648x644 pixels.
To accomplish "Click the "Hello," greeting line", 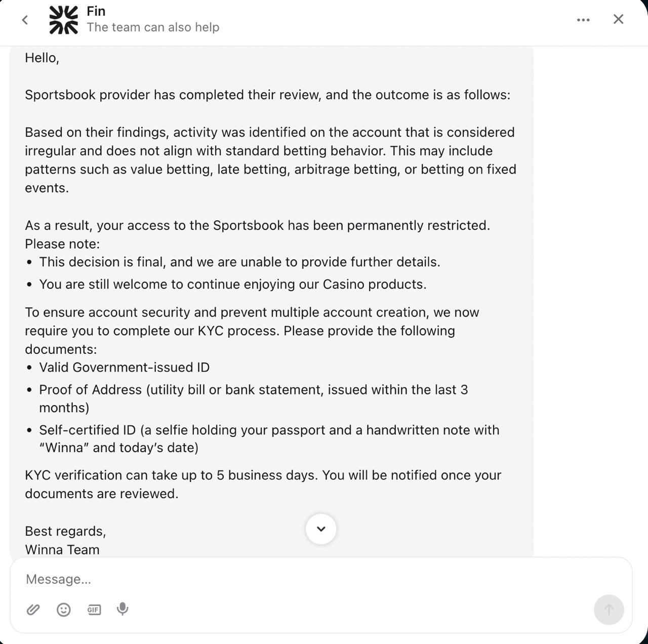I will point(42,58).
